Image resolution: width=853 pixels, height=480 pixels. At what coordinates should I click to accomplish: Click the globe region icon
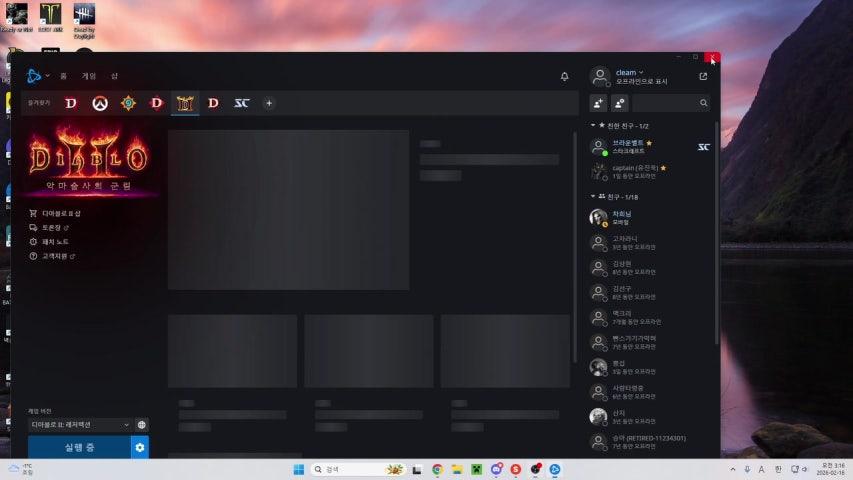click(141, 424)
